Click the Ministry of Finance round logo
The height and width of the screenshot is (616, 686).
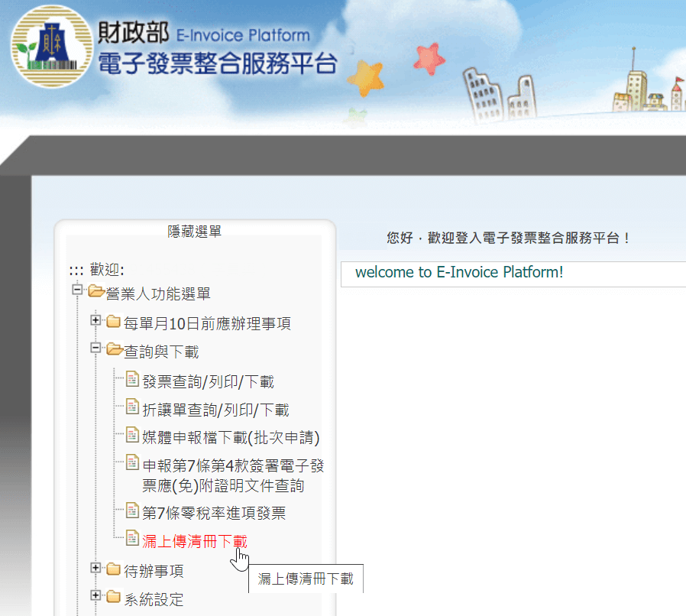(x=52, y=47)
